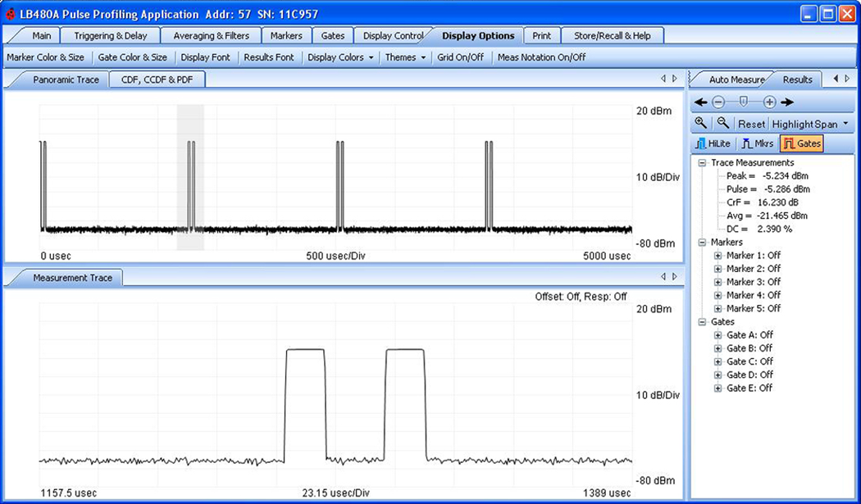Expand the Marker 1 tree node
The image size is (861, 504).
(x=717, y=256)
